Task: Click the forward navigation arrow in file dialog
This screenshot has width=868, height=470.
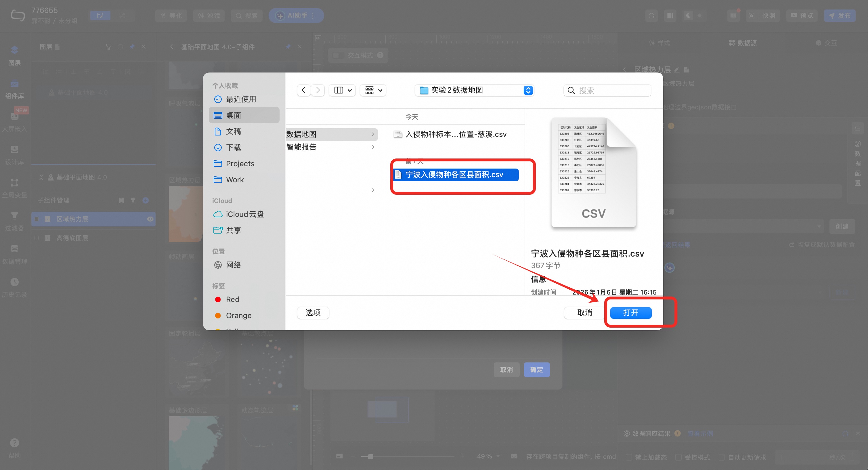Action: (318, 90)
